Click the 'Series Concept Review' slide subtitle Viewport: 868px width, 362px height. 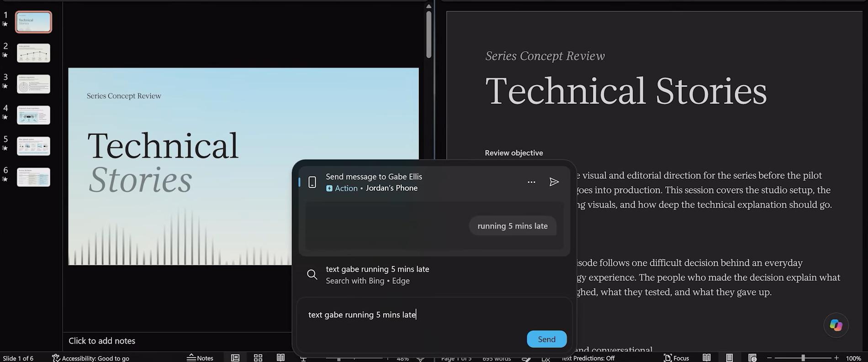[124, 96]
